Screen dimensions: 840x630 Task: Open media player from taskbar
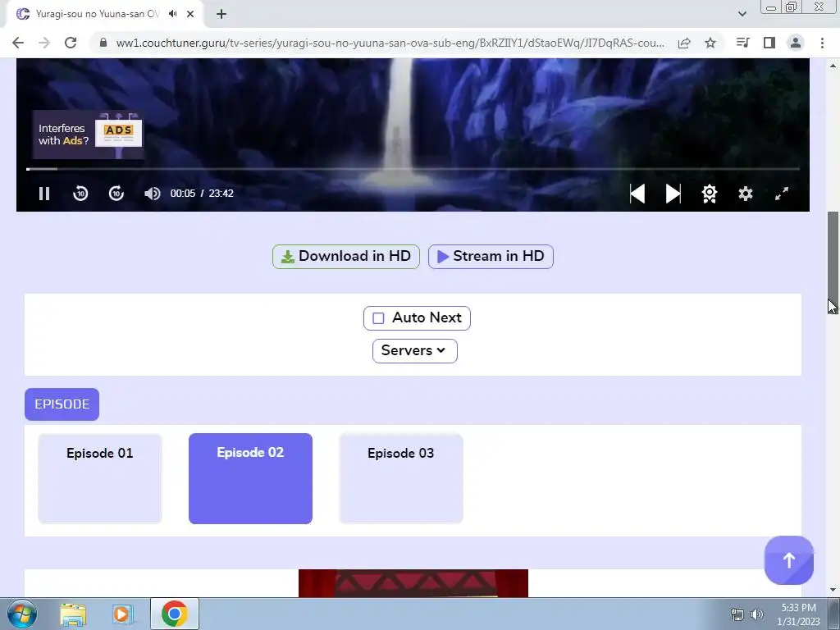(123, 614)
